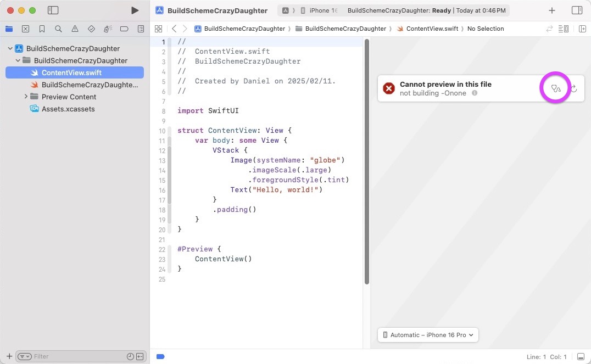Open the Source Control navigator
This screenshot has width=591, height=364.
(25, 29)
